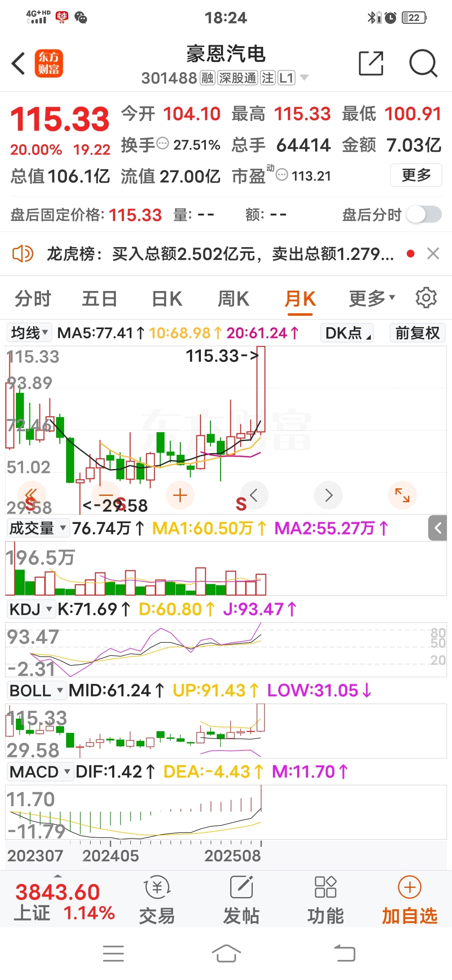This screenshot has height=980, width=452.
Task: Switch to the 周K tab
Action: [234, 299]
